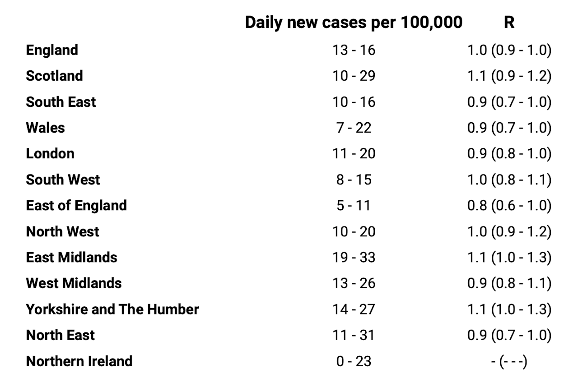The width and height of the screenshot is (578, 392).
Task: Select the East Midlands label
Action: pyautogui.click(x=71, y=258)
